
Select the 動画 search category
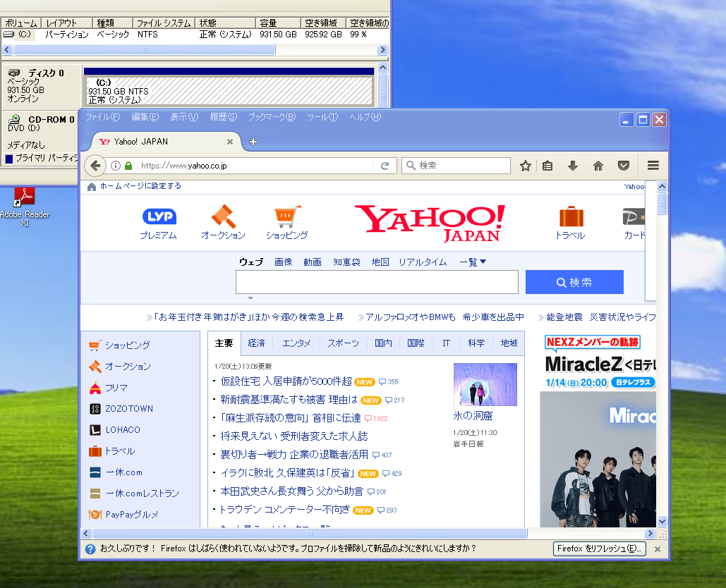click(x=313, y=262)
